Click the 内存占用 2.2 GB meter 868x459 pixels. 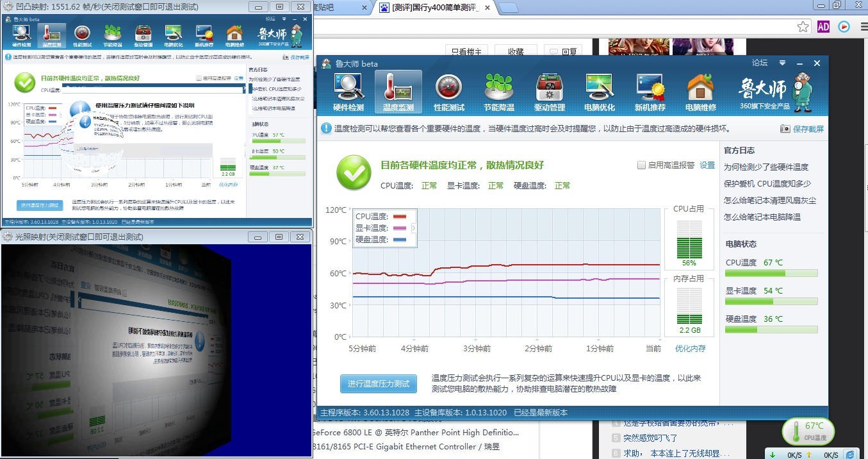coord(689,306)
